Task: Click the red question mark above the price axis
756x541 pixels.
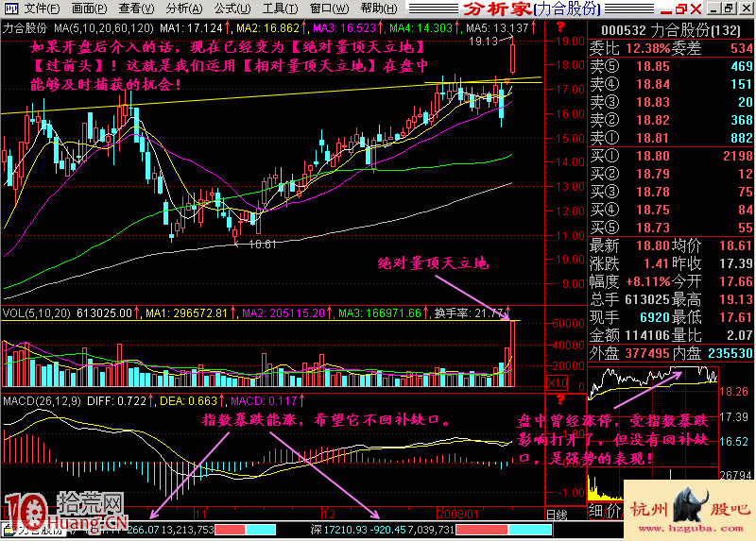Action: (560, 27)
